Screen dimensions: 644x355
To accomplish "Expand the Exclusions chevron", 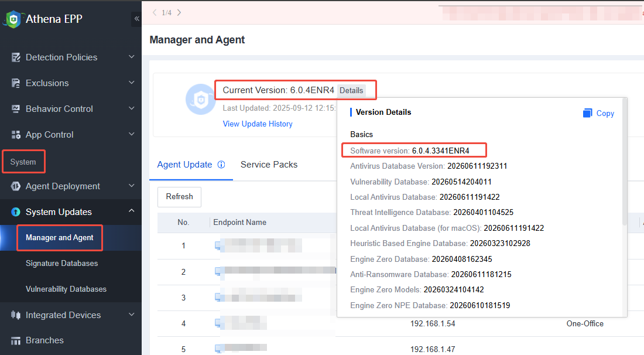I will tap(131, 83).
